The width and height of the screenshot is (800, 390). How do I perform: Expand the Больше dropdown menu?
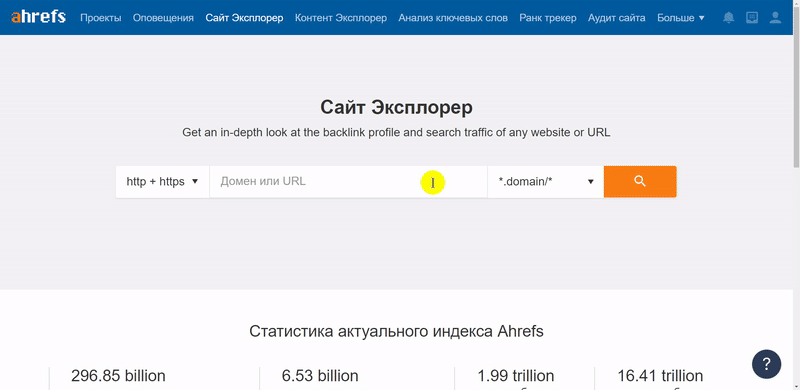(x=681, y=18)
